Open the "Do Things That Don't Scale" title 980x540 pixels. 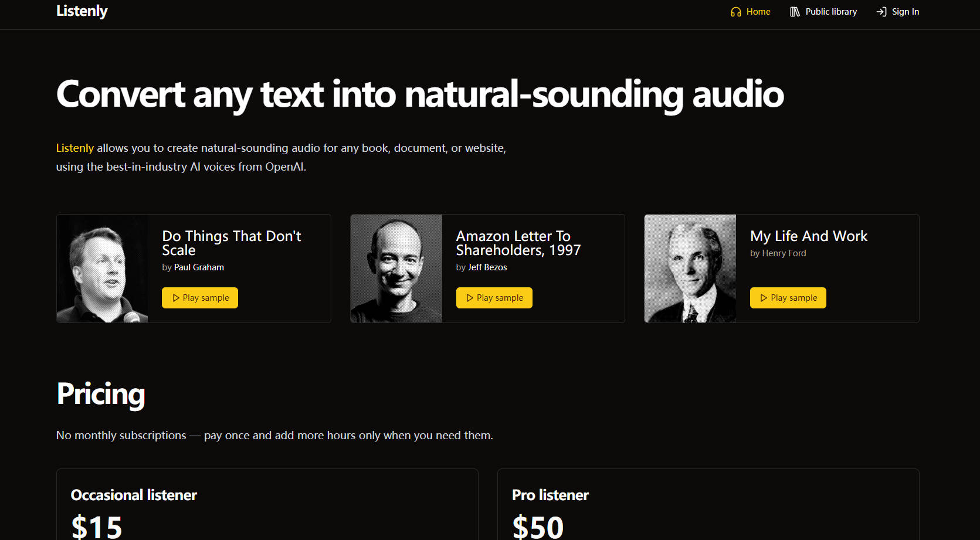tap(231, 243)
